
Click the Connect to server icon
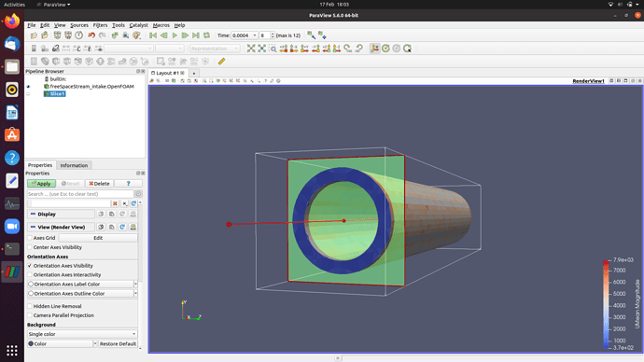[x=57, y=35]
